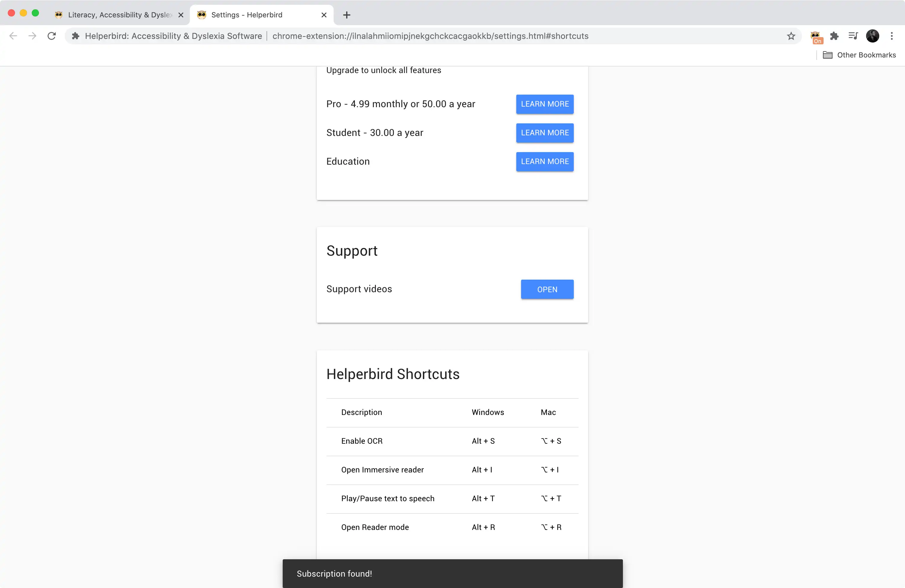Click the Mac column header

point(548,412)
